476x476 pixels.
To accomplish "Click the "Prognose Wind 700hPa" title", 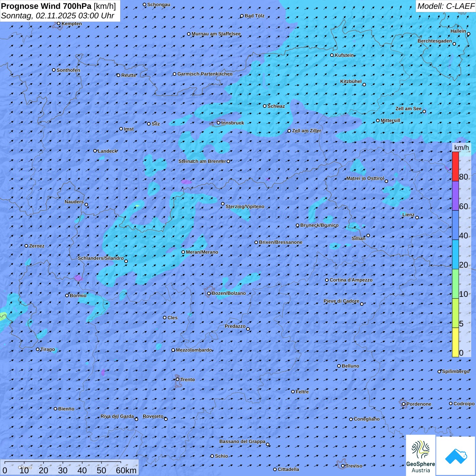I will tap(46, 6).
